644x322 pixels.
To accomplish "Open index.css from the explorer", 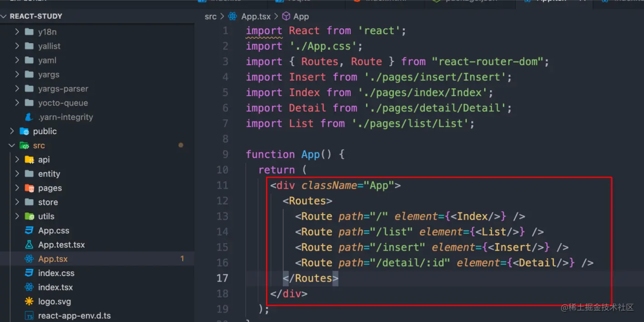I will point(56,273).
